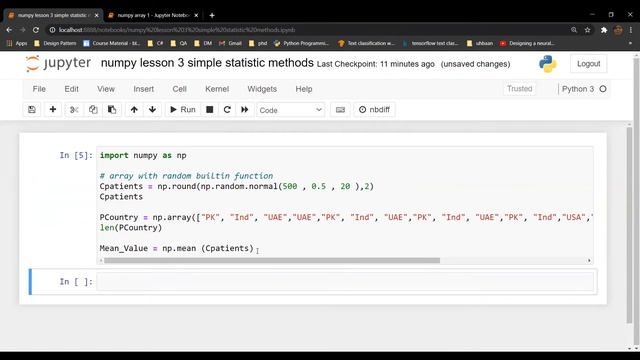Click the nbdiff button
Image resolution: width=640 pixels, height=360 pixels.
point(374,110)
